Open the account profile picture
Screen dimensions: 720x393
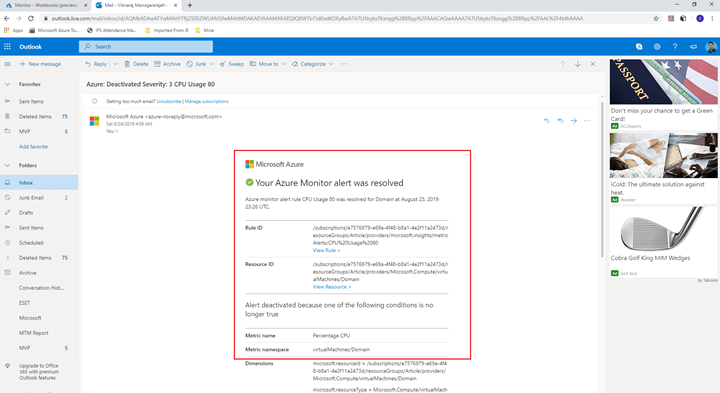click(x=711, y=46)
